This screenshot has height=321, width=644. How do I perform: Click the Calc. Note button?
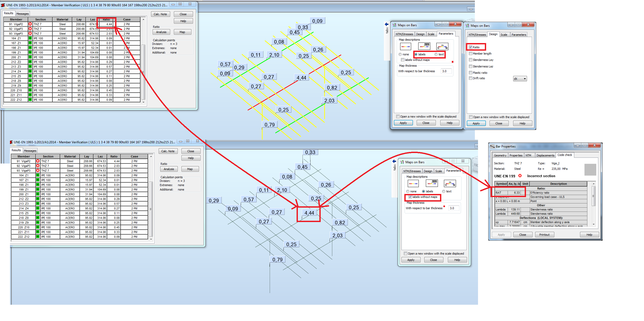(x=160, y=14)
